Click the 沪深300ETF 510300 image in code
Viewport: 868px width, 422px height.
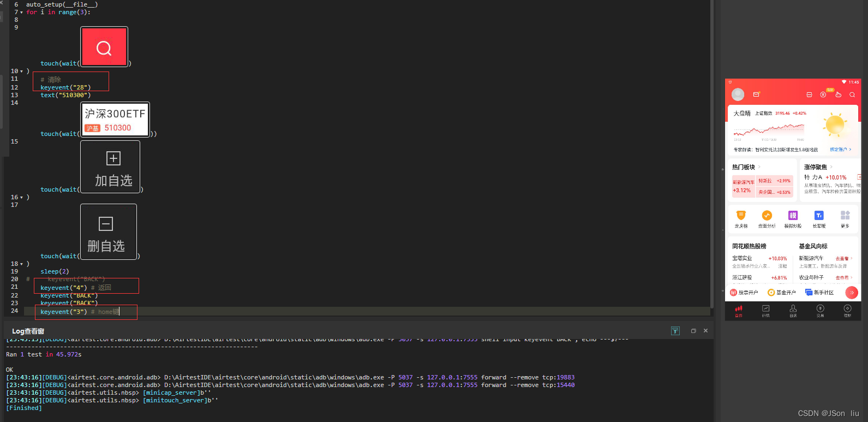coord(115,120)
